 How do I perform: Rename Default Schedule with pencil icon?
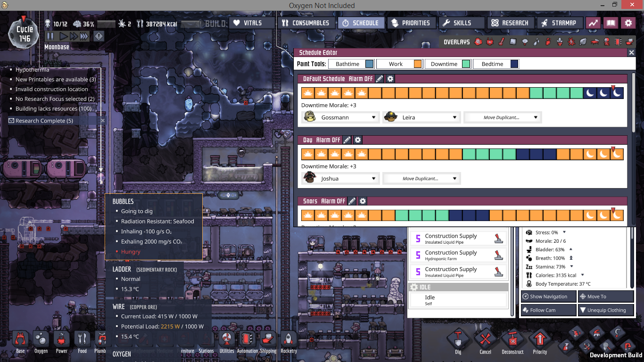[x=380, y=79]
